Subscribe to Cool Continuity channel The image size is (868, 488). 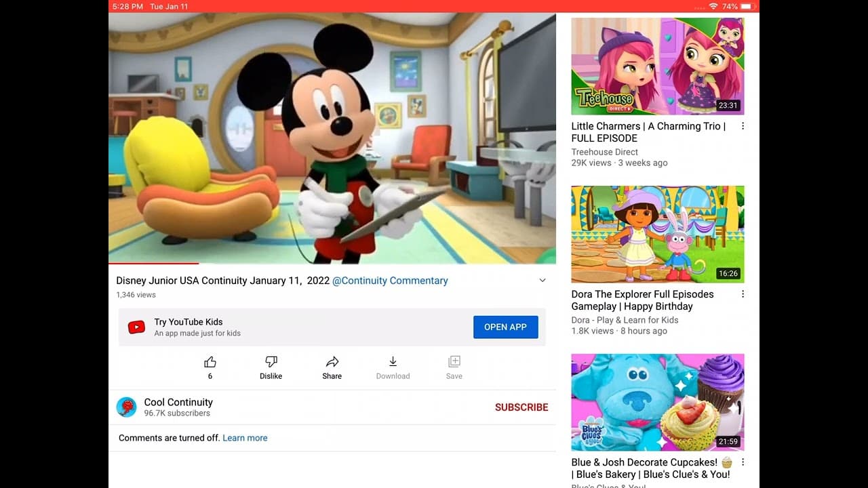[521, 407]
